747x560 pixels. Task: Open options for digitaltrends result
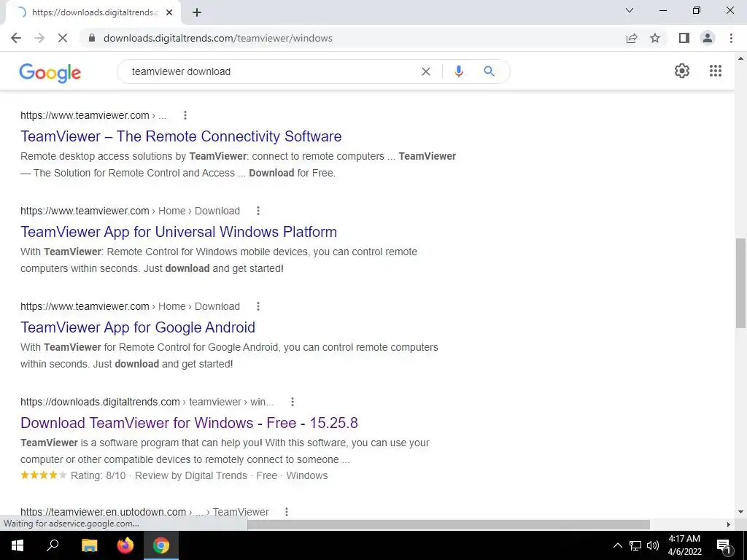coord(293,402)
